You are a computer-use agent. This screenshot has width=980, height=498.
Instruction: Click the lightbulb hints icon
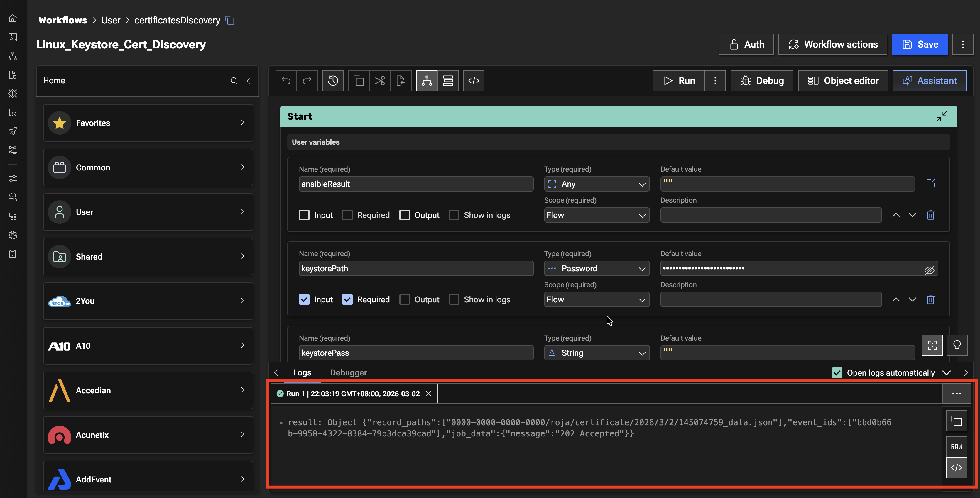957,345
